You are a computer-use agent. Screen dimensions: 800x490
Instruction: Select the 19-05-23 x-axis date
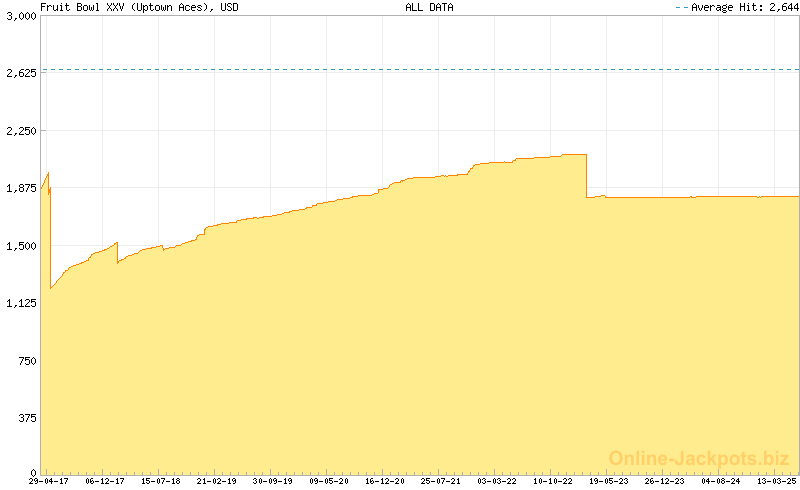click(609, 481)
